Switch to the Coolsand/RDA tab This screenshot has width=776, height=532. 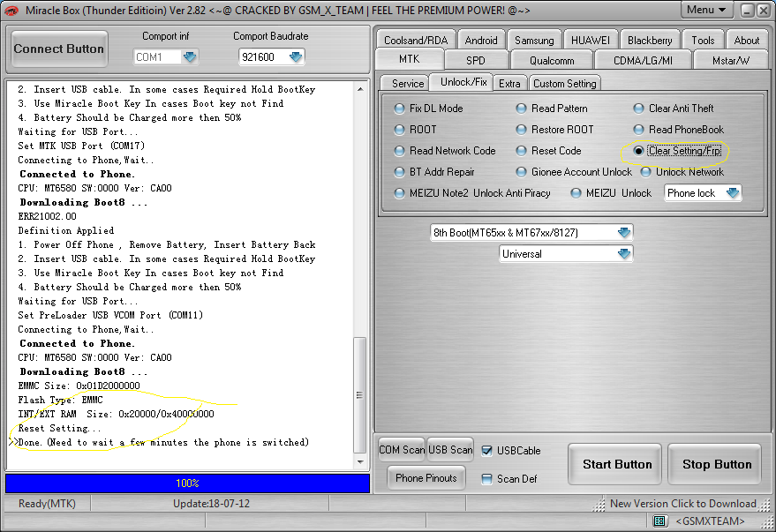point(416,40)
